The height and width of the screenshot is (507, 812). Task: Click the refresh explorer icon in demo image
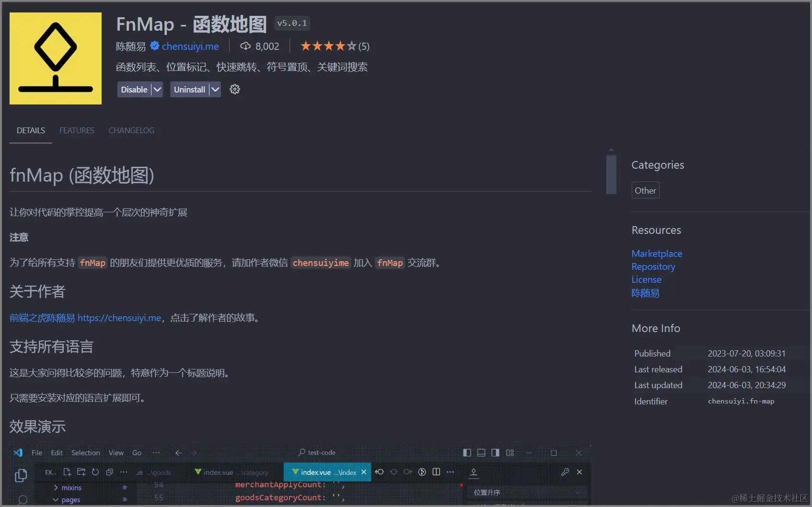[x=95, y=472]
